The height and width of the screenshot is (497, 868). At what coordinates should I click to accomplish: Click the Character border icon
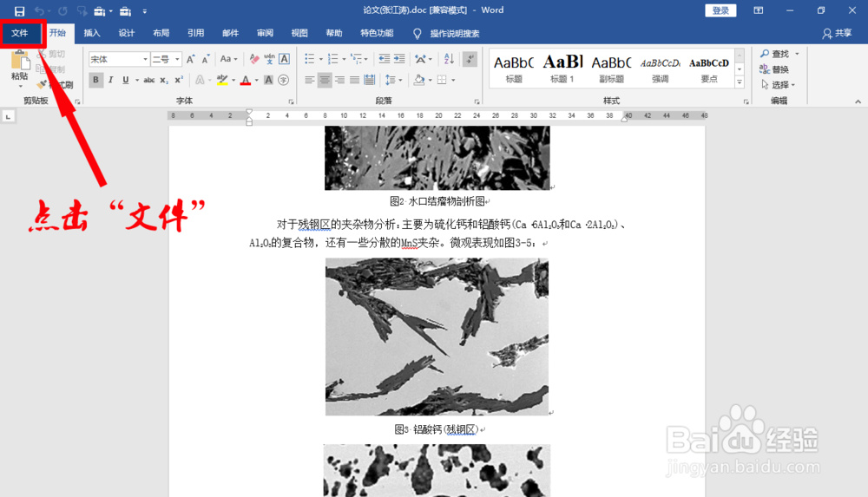point(284,59)
